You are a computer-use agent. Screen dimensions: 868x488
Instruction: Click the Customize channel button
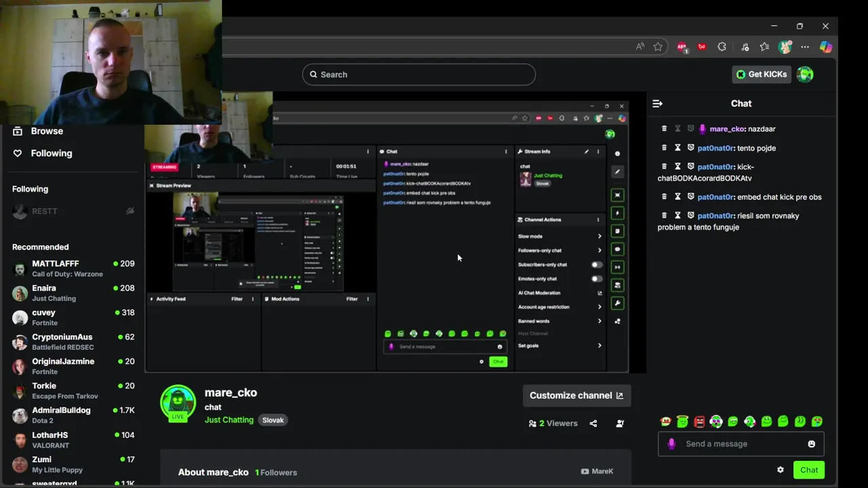click(576, 396)
